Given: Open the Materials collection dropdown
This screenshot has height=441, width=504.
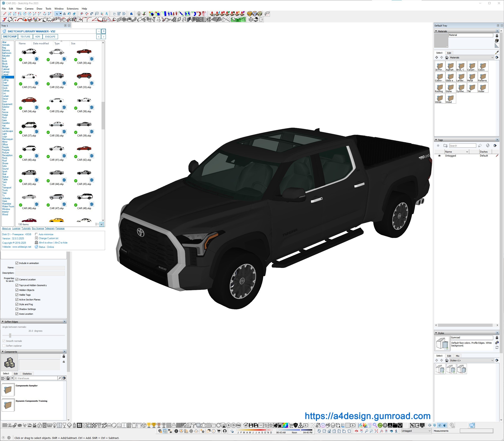Looking at the screenshot, I should point(492,58).
